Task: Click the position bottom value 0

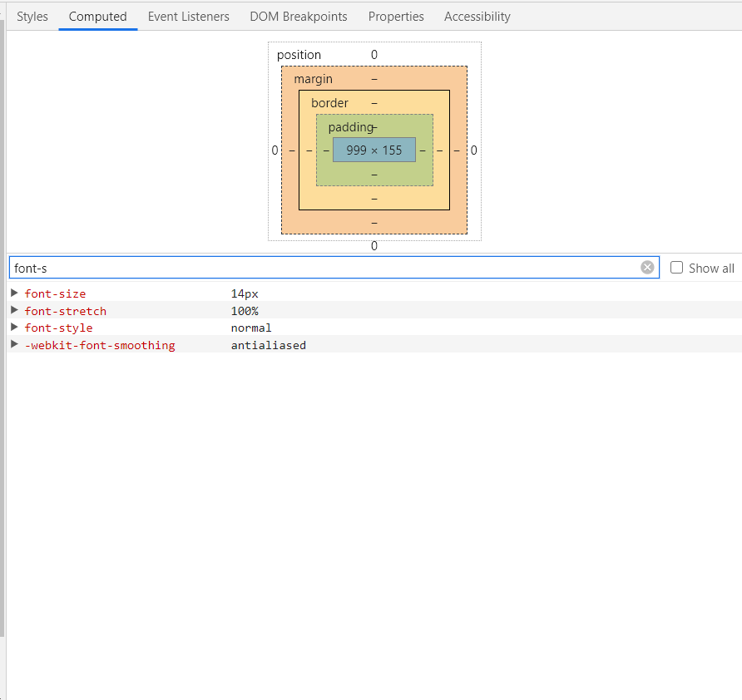Action: (x=373, y=246)
